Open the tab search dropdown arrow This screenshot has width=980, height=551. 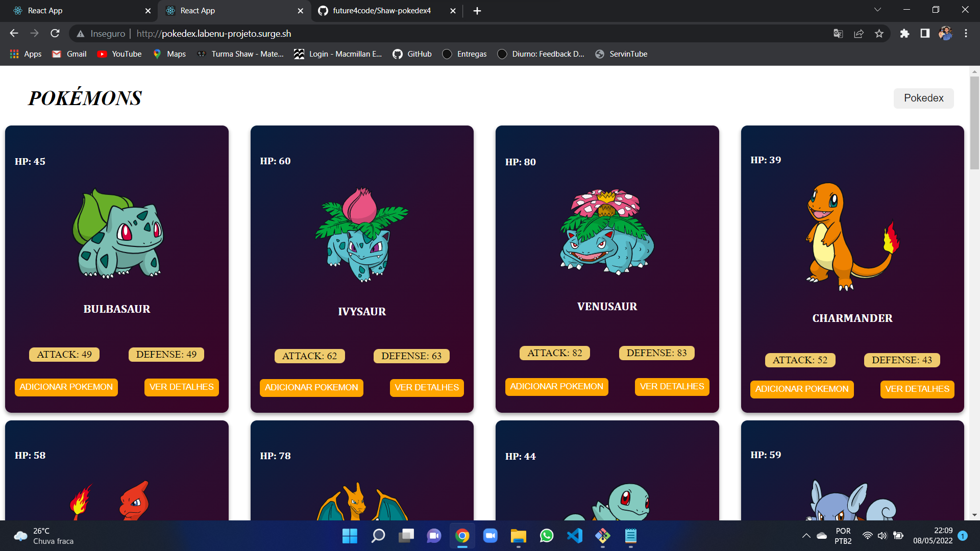pos(877,9)
